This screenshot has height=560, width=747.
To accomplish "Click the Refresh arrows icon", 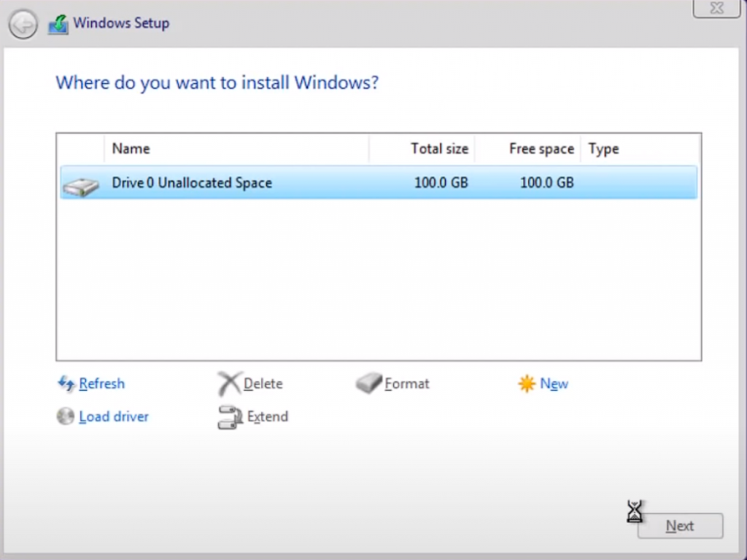I will click(x=66, y=384).
